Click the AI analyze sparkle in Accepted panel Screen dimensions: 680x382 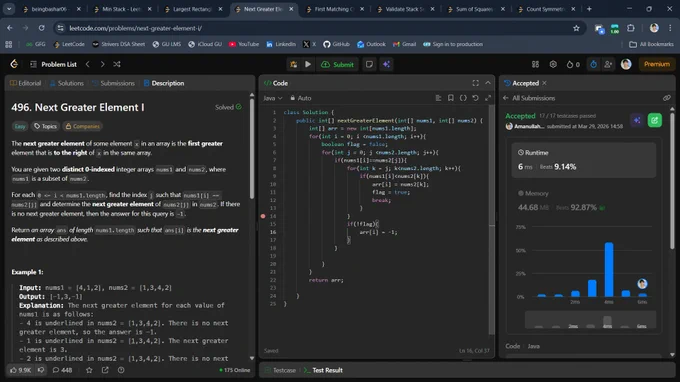(x=637, y=120)
